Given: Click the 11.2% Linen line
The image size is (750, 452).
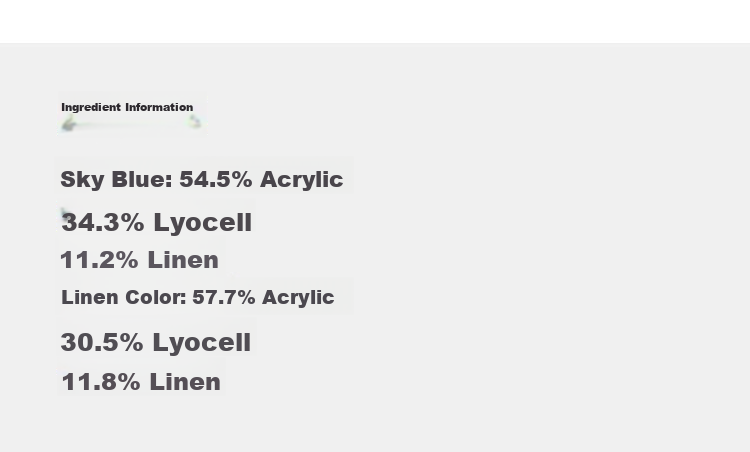Looking at the screenshot, I should 140,260.
